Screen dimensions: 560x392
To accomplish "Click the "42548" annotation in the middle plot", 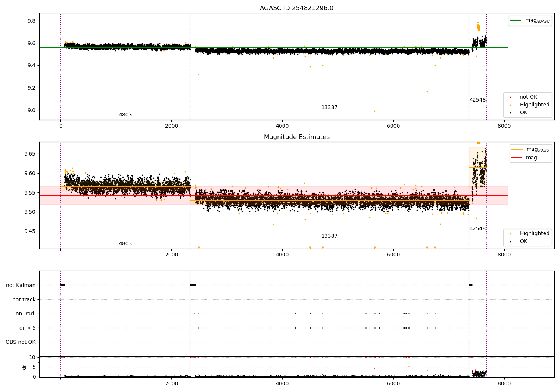I will coord(477,229).
